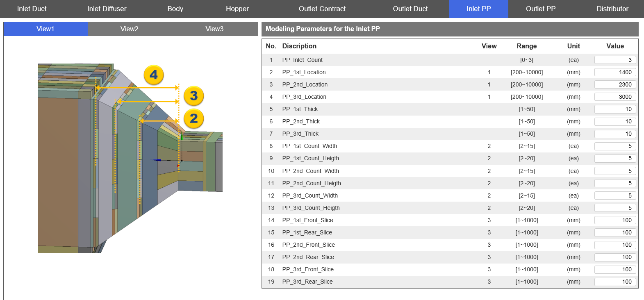Viewport: 644px width, 300px height.
Task: Click the 'PP_1st_Count_Width' description text
Action: click(x=309, y=146)
